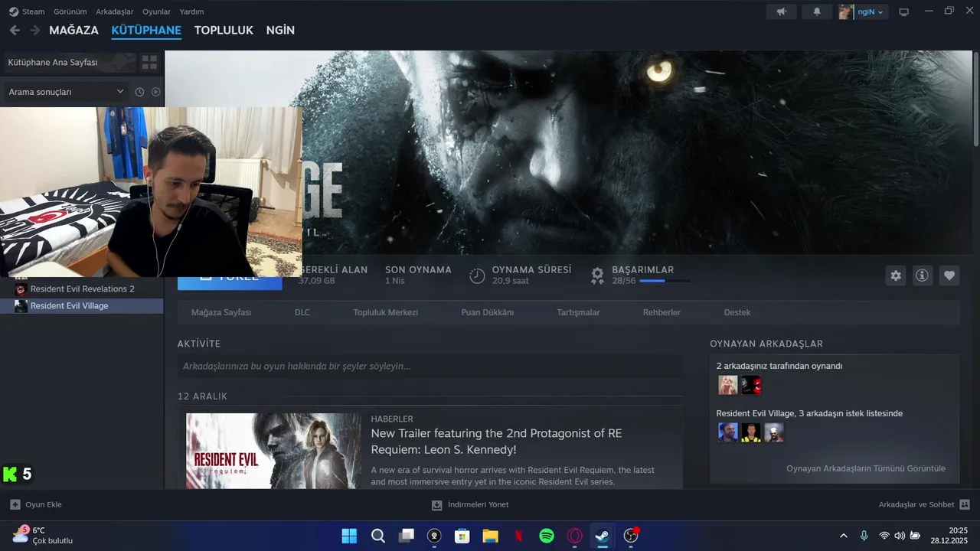980x551 pixels.
Task: Open Steam announcements megaphone icon
Action: (782, 11)
